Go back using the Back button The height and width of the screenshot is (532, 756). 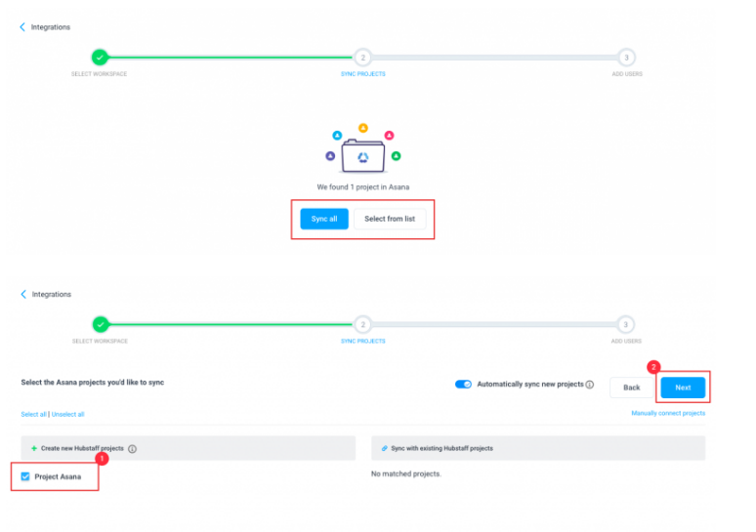(631, 388)
